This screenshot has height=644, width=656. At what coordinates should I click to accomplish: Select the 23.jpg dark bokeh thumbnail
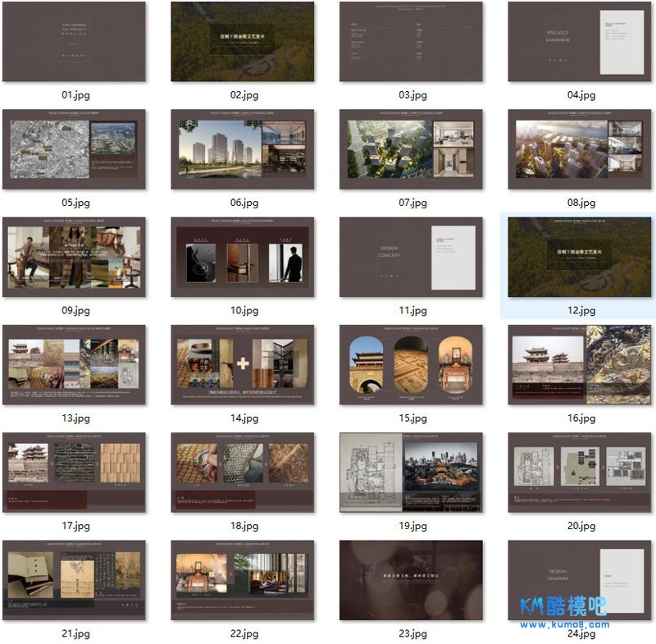point(411,579)
